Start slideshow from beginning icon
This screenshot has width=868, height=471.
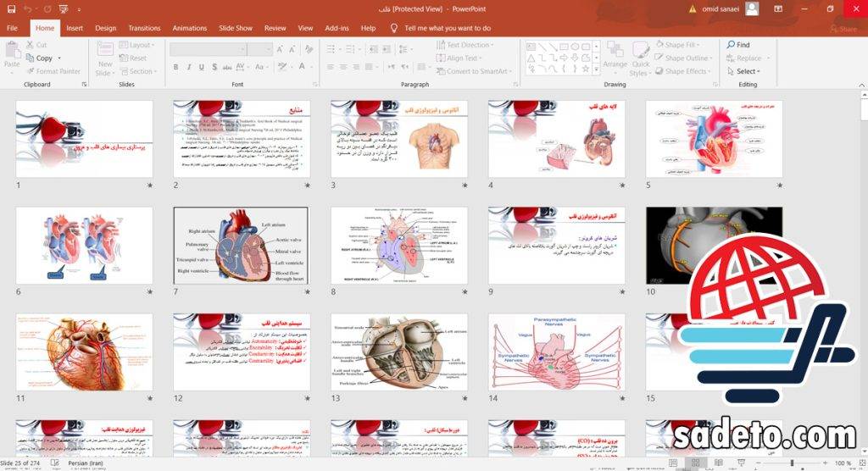click(63, 8)
